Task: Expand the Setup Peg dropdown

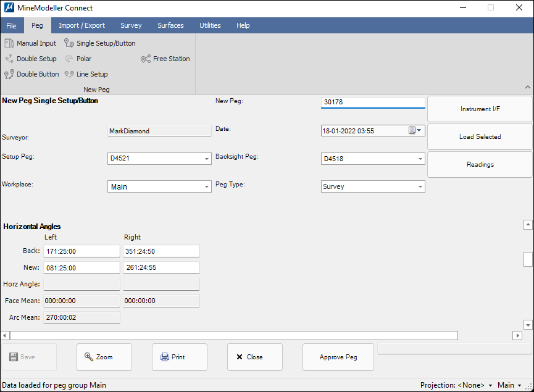Action: click(207, 159)
